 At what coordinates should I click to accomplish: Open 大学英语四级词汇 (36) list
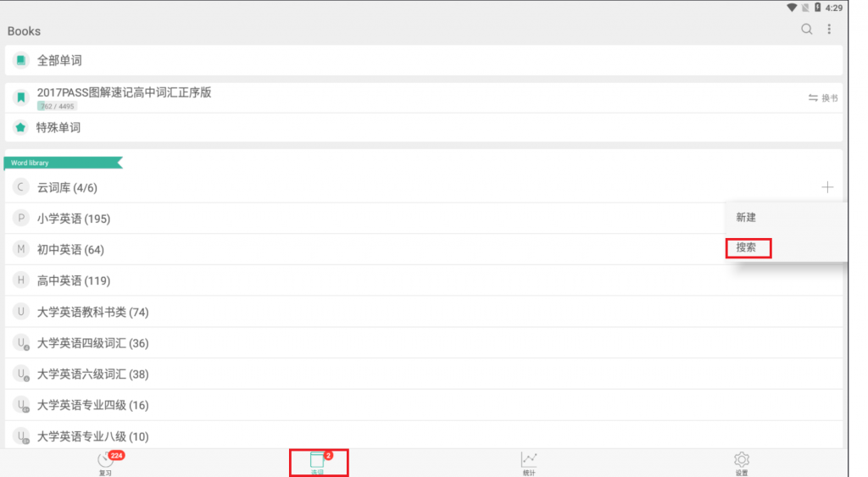(424, 343)
